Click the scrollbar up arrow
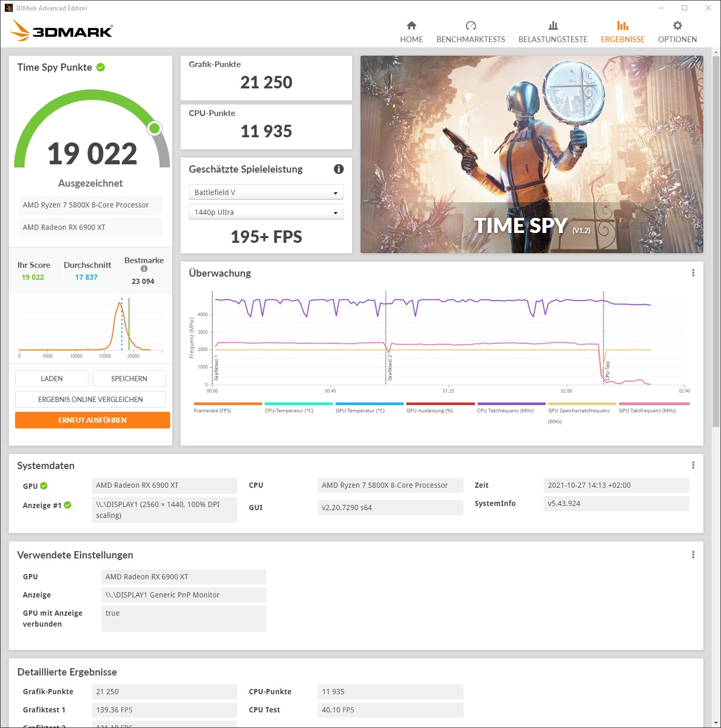 click(716, 52)
